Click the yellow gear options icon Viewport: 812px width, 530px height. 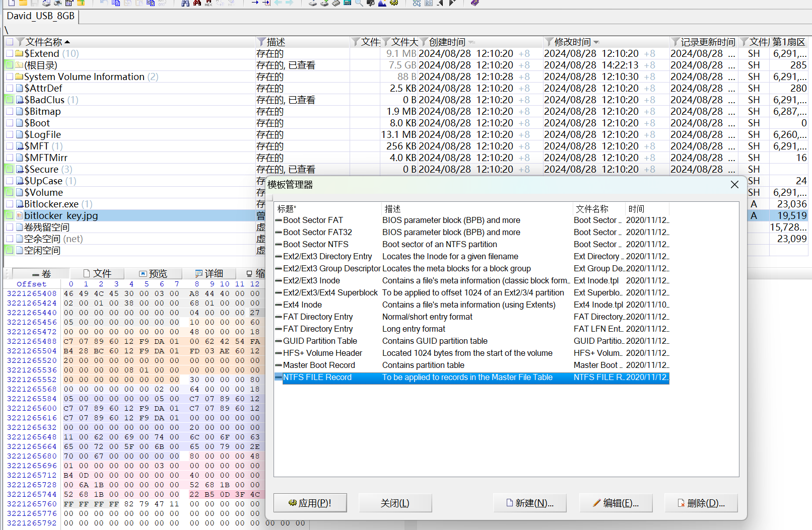(394, 3)
